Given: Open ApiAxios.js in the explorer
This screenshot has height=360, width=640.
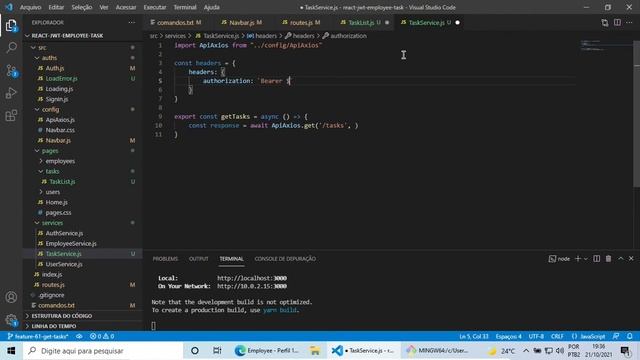Looking at the screenshot, I should (x=60, y=120).
